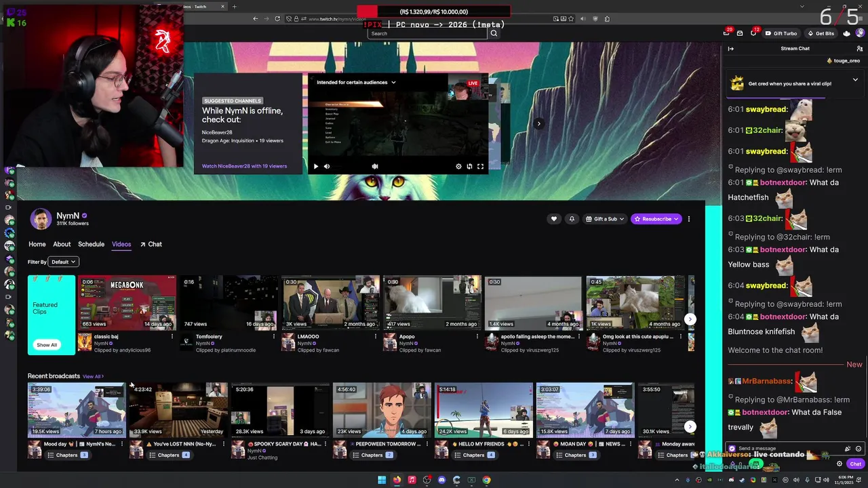Screen dimensions: 868x488
Task: Expand Chapters for 'HELLO MY FRIENDS' broadcast
Action: 474,455
